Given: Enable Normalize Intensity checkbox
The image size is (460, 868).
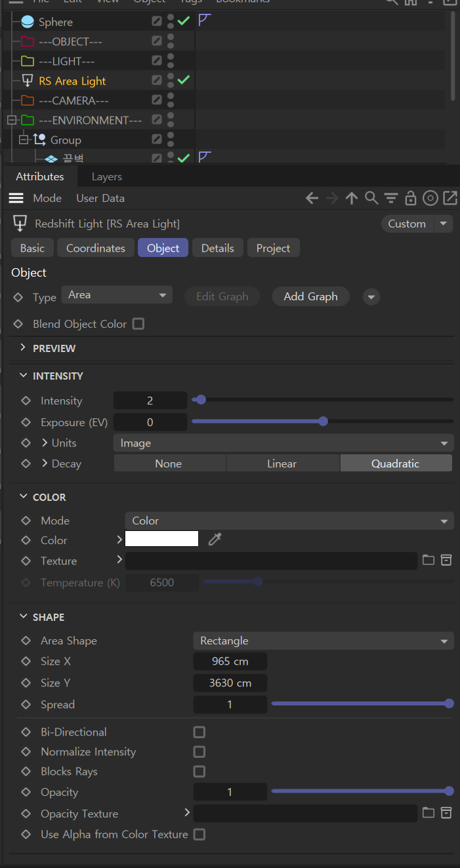Looking at the screenshot, I should coord(199,752).
